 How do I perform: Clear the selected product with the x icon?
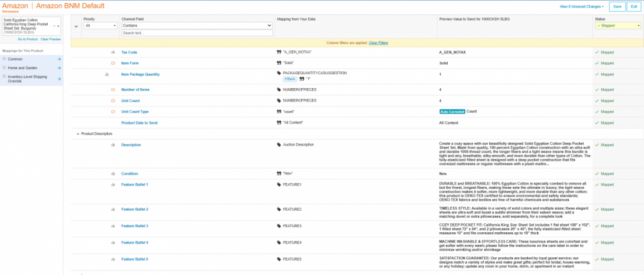click(54, 26)
